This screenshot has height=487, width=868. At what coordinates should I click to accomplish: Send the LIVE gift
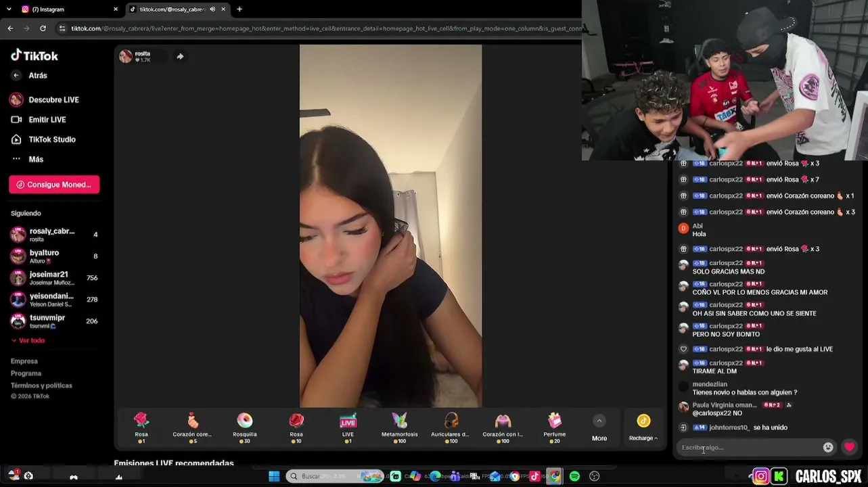coord(348,428)
